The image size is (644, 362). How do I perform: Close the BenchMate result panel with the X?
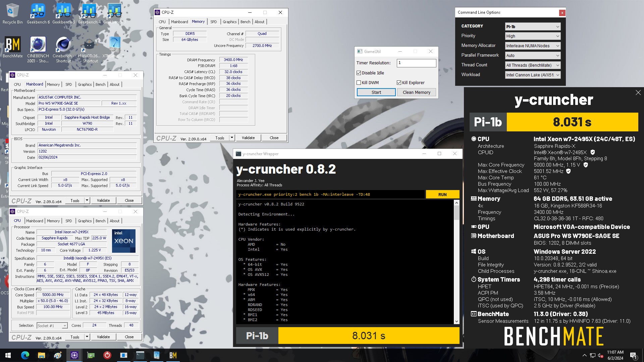638,93
